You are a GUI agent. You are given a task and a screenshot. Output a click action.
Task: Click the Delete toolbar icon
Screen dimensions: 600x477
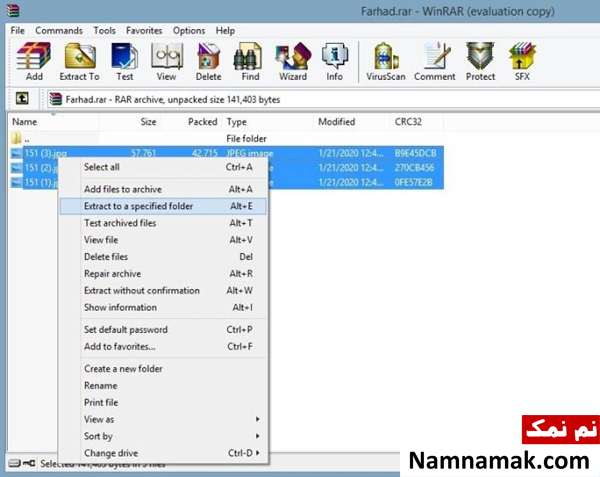tap(209, 61)
